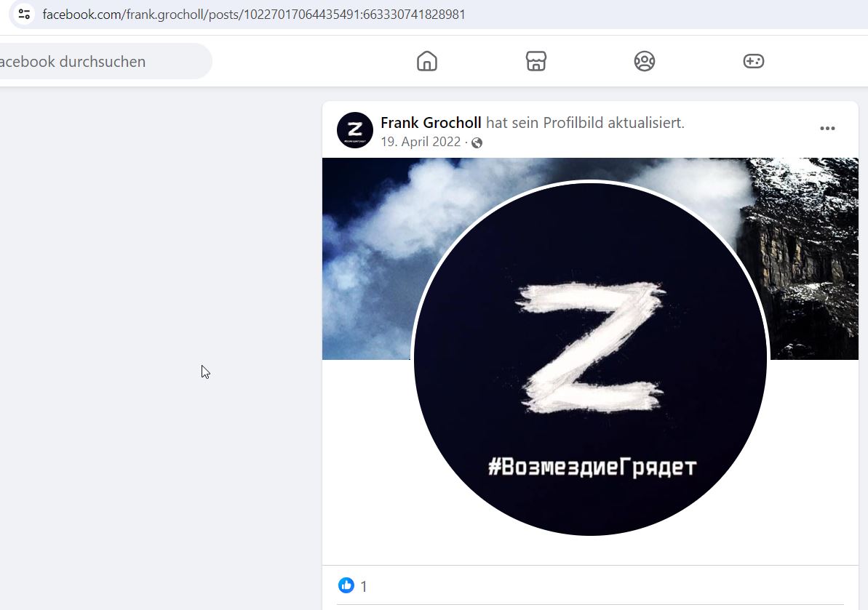Click 'hat sein Profilbild aktualisiert.' text
The image size is (868, 610).
pos(585,123)
